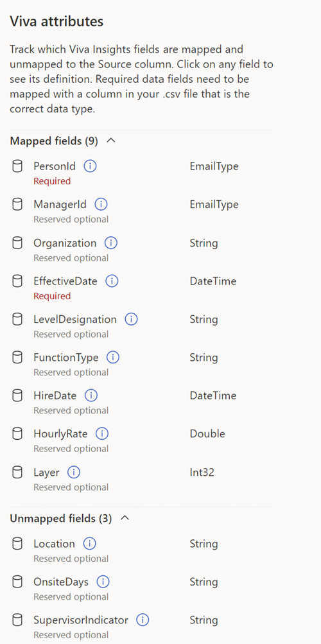Click the database icon beside EffectiveDate

tap(17, 281)
